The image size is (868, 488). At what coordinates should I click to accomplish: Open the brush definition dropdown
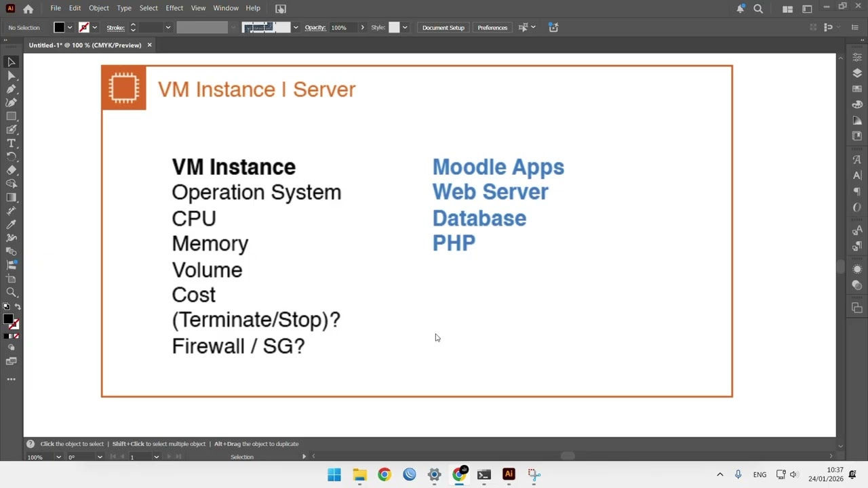pyautogui.click(x=295, y=28)
